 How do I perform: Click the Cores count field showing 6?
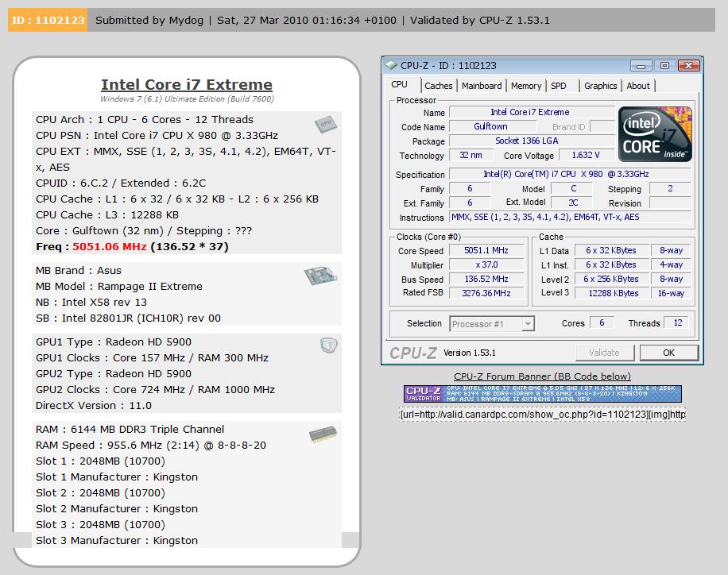602,323
